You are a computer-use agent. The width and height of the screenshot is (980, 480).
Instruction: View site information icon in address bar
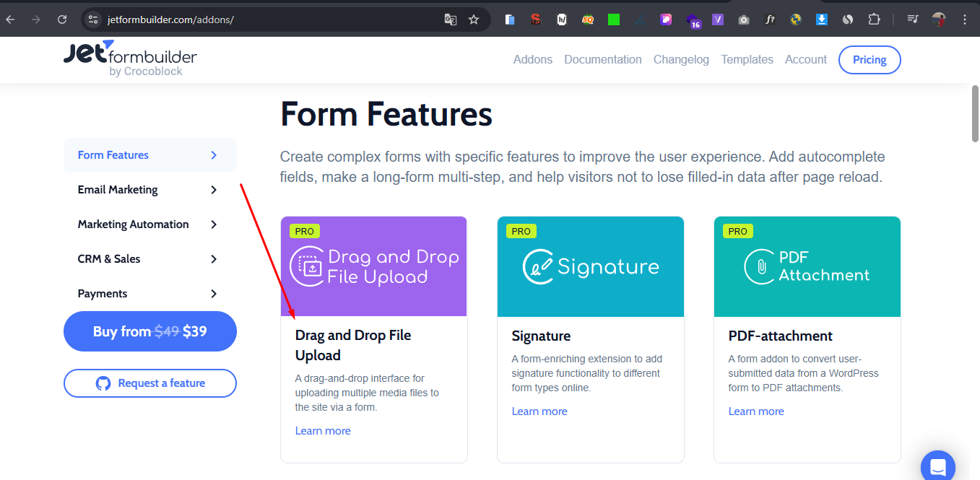92,19
